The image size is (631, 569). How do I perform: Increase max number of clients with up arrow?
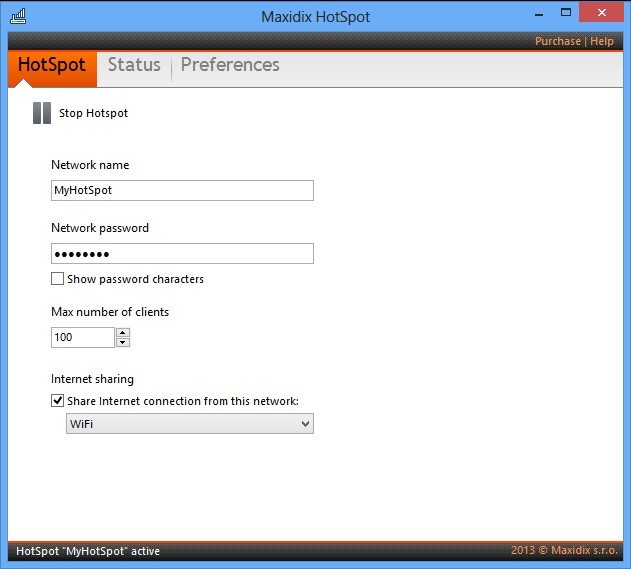[123, 332]
